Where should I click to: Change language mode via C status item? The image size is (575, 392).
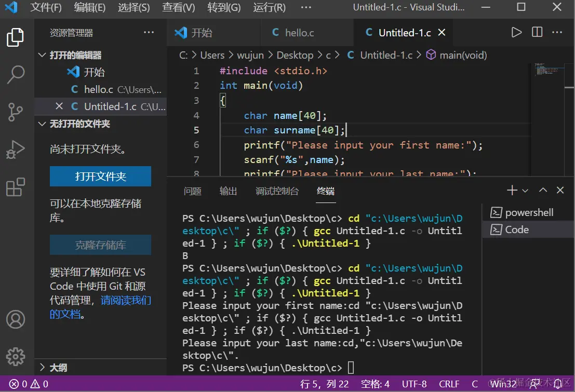click(x=475, y=384)
